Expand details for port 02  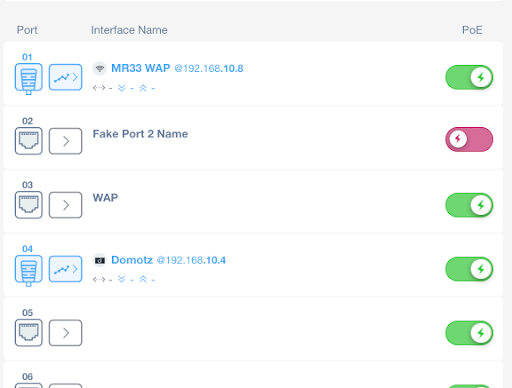click(65, 141)
